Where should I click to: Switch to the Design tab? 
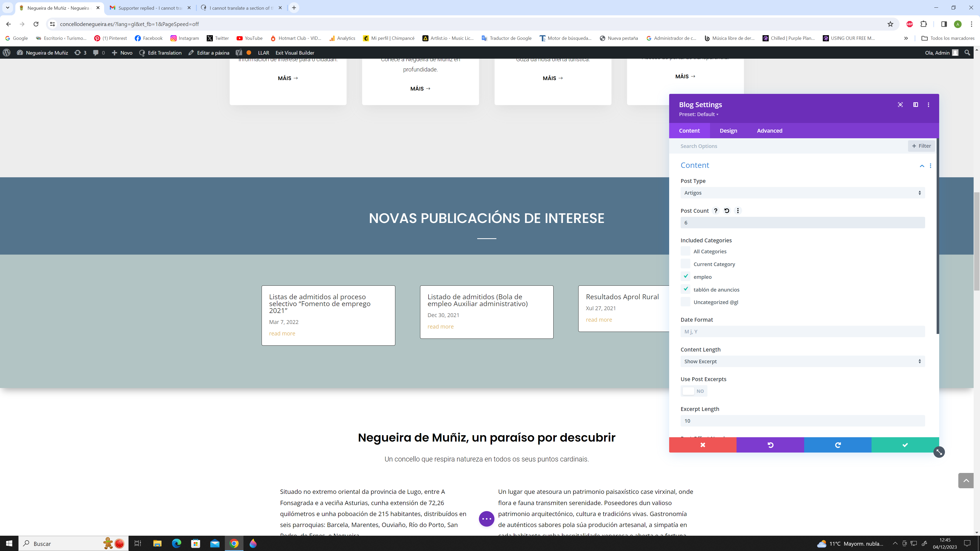(728, 130)
